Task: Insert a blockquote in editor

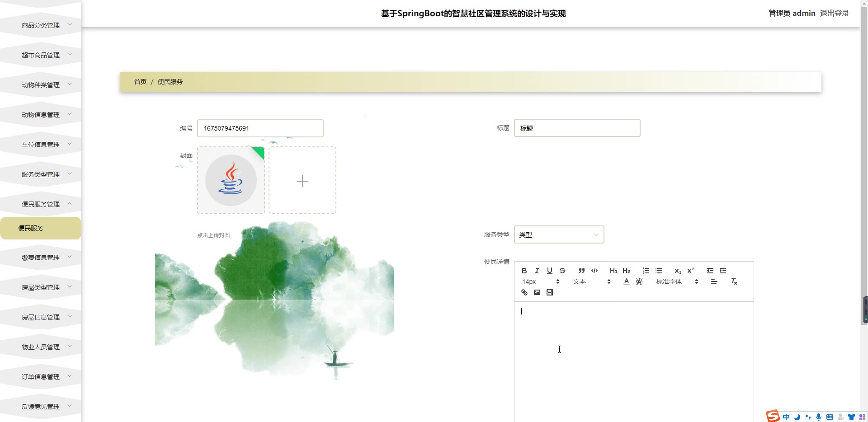Action: (x=582, y=271)
